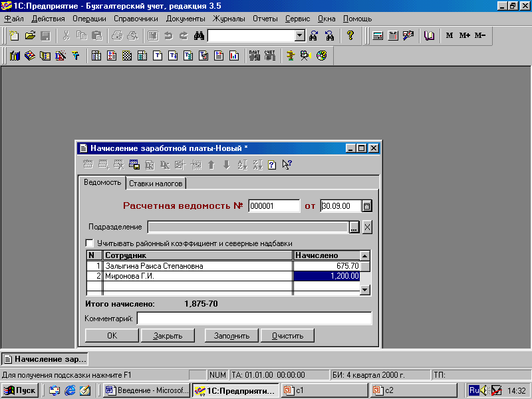Screen dimensions: 532x399
Task: Click the signpost guide icon
Action: point(291,56)
